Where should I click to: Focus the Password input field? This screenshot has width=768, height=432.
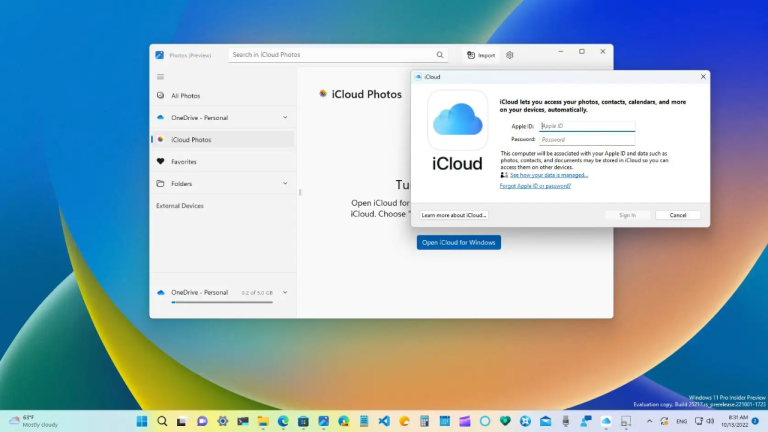pos(587,140)
